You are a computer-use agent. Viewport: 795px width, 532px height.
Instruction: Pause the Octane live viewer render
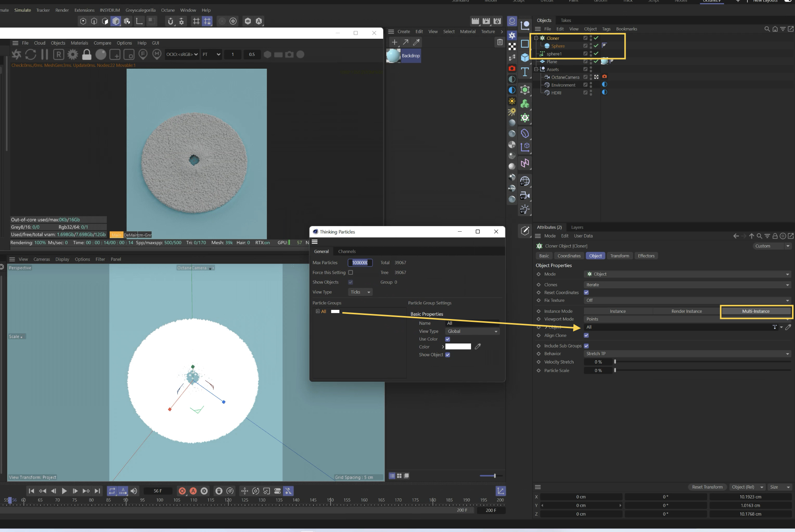[x=45, y=54]
